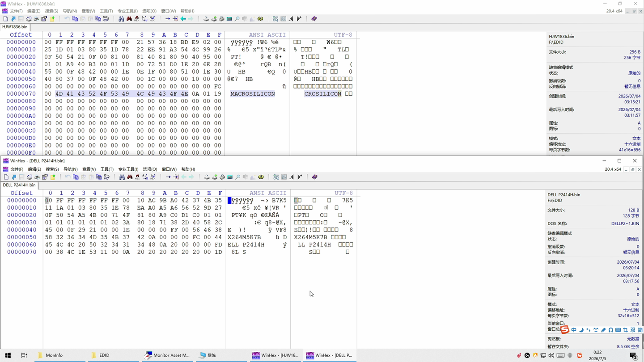Switch to WinHex HJW1836 taskbar button
Screen dimensions: 644x362
pos(275,355)
